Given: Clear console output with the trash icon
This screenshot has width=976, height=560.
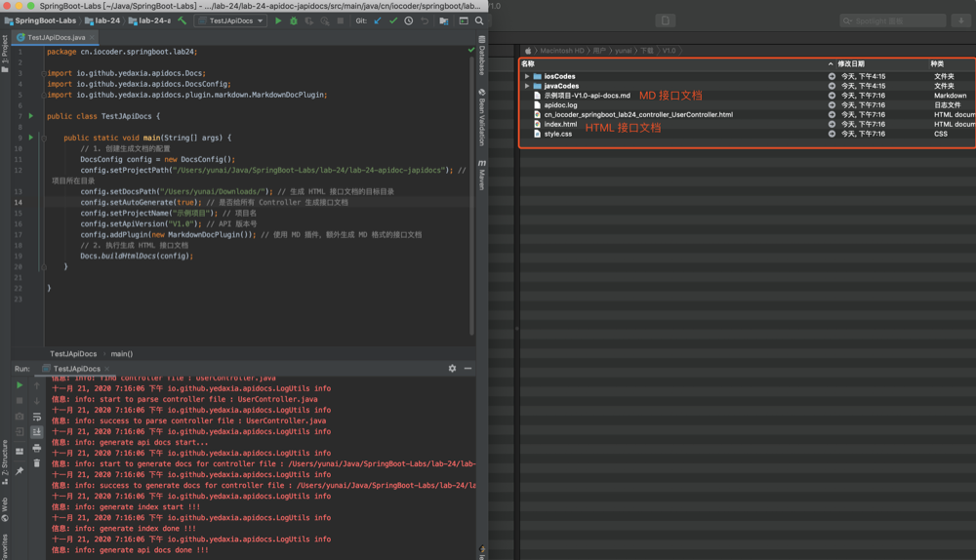Looking at the screenshot, I should coord(37,463).
